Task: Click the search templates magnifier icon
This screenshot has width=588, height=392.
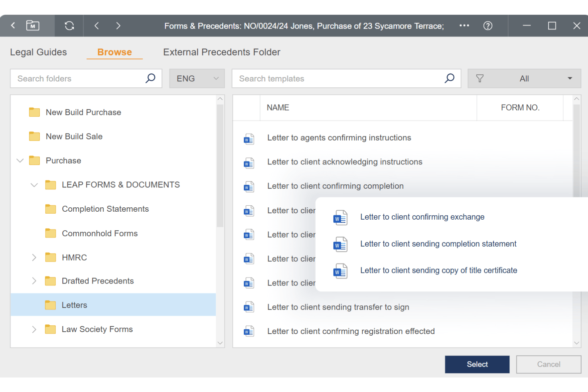Action: pyautogui.click(x=449, y=78)
